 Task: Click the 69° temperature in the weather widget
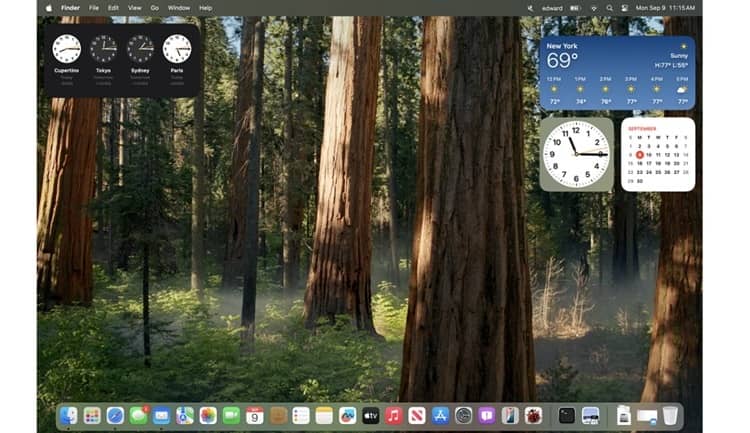pyautogui.click(x=562, y=61)
